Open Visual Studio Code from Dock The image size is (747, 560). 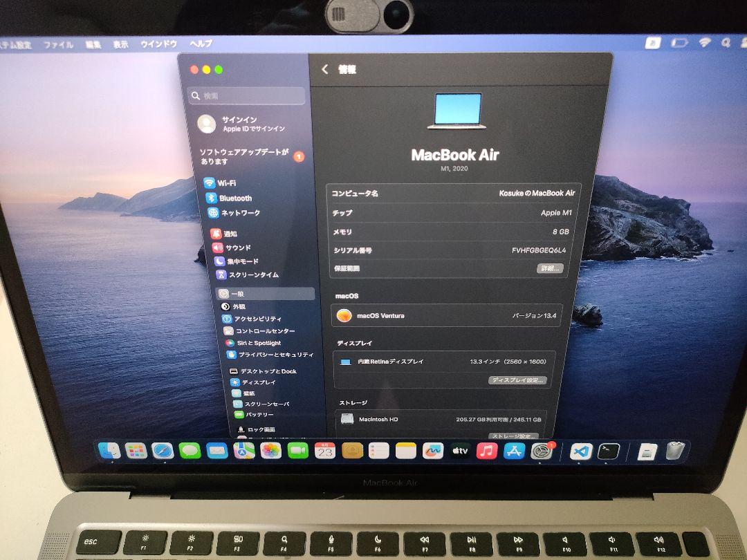581,451
